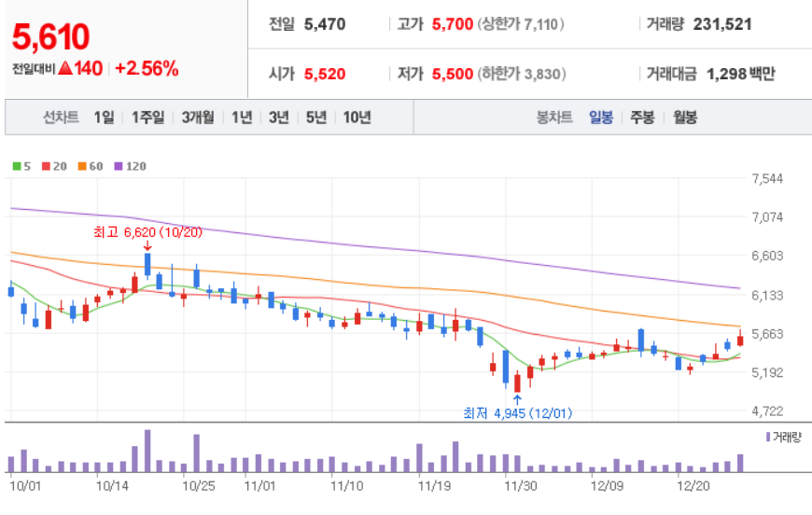Viewport: 812px width, 515px height.
Task: Click the 5,663 price axis label
Action: pos(767,334)
